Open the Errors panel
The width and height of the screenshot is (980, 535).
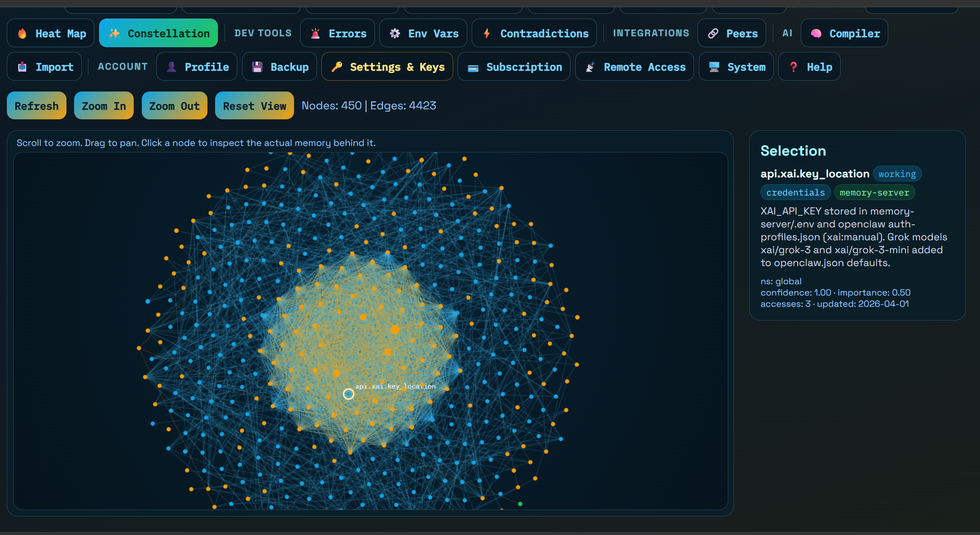coord(338,33)
